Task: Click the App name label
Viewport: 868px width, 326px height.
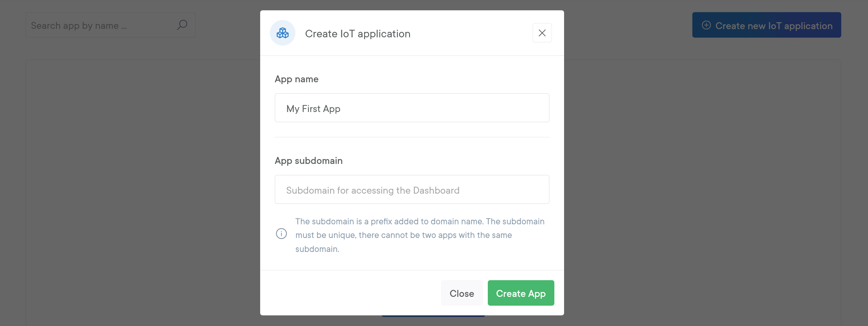Action: [x=296, y=79]
